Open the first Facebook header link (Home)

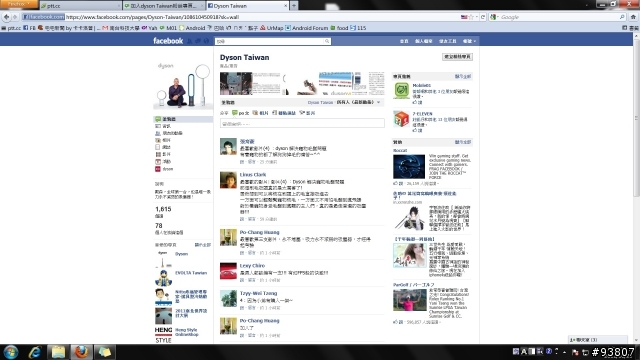pyautogui.click(x=404, y=41)
